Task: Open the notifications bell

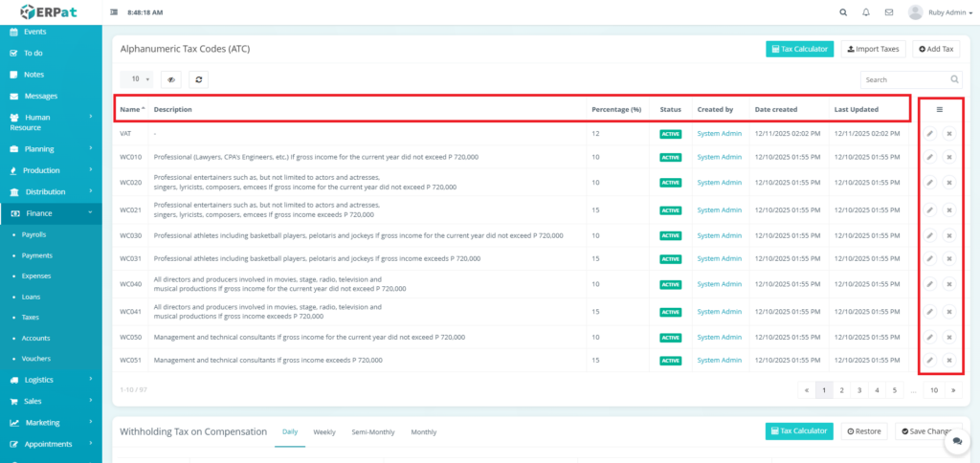Action: [866, 12]
